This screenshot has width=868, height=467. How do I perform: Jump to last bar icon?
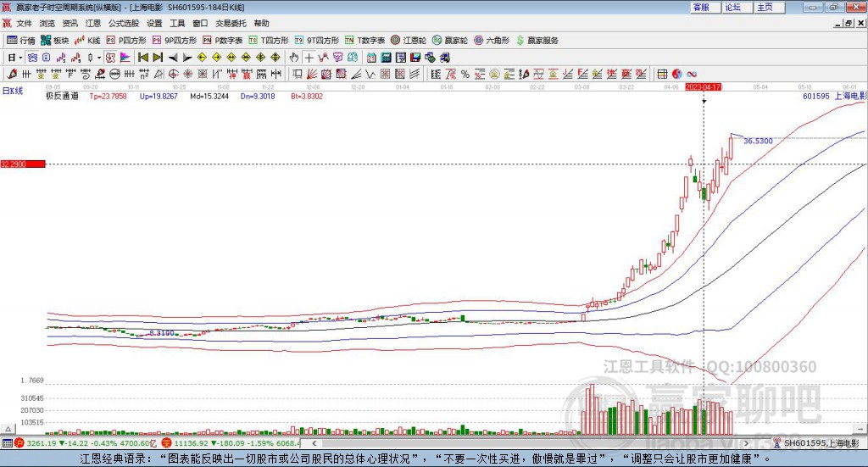158,58
